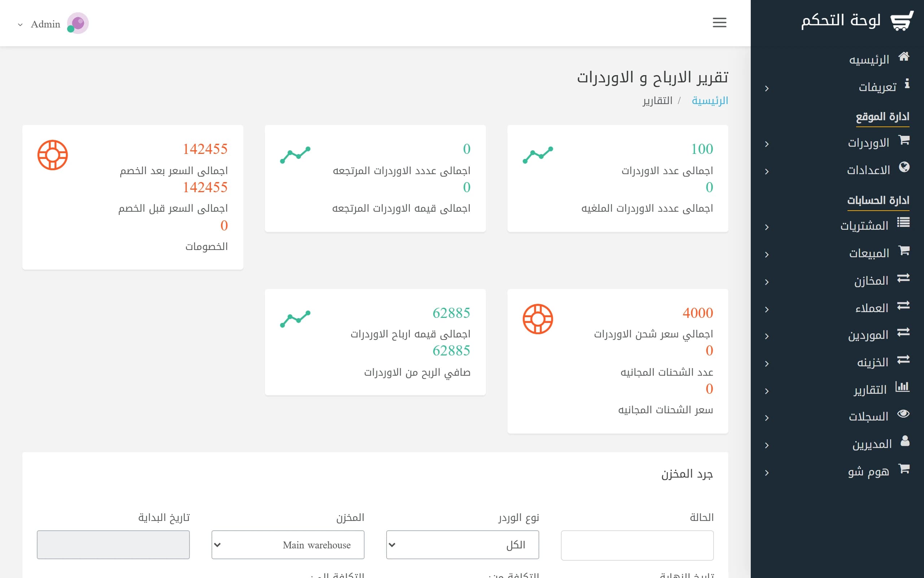This screenshot has width=924, height=578.
Task: Click the eye icon beside السجلات
Action: 903,414
